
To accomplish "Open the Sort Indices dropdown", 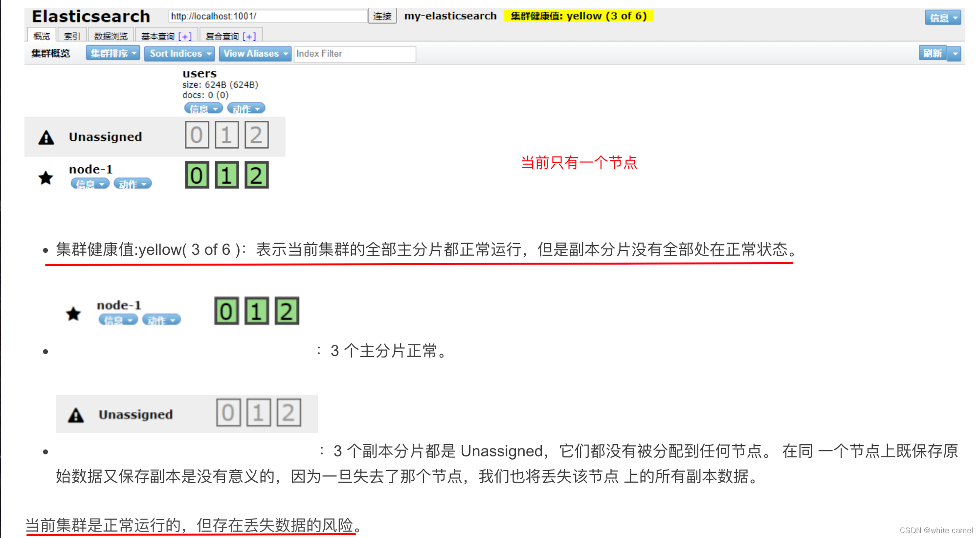I will coord(179,54).
